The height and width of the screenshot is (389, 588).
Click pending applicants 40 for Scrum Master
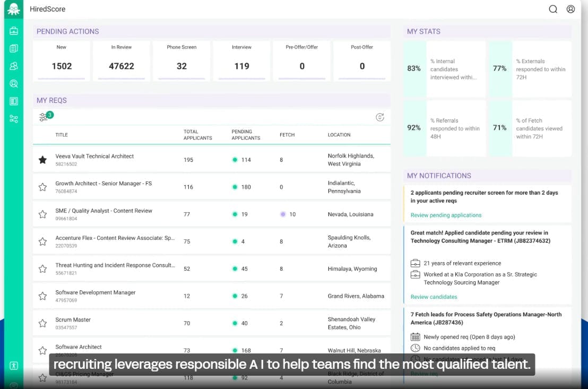pyautogui.click(x=245, y=323)
